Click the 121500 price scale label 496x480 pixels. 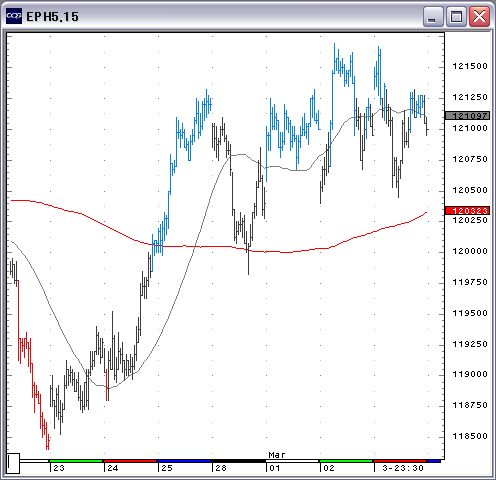[470, 66]
